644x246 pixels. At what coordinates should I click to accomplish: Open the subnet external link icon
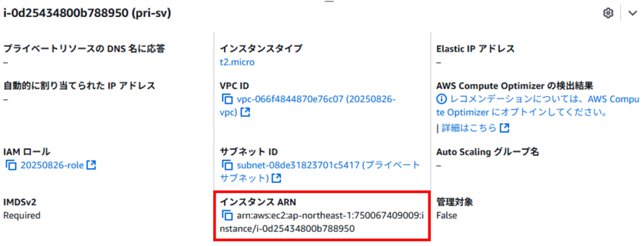tap(277, 178)
